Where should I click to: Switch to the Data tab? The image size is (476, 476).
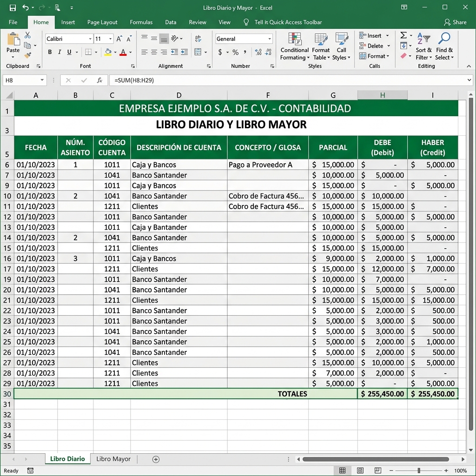(171, 22)
